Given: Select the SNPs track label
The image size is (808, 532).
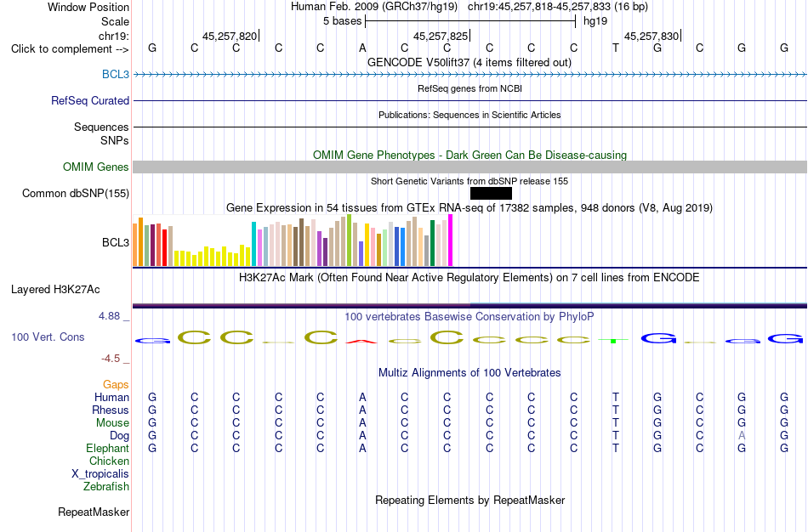Looking at the screenshot, I should pos(115,140).
